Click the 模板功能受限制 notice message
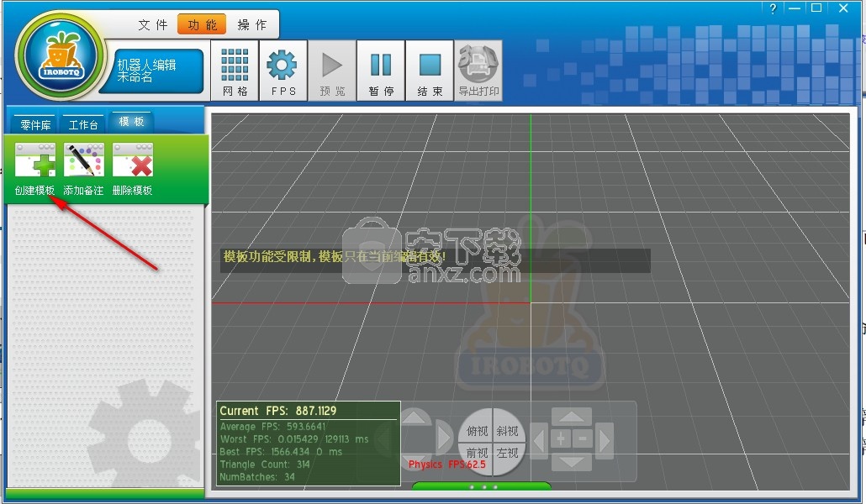This screenshot has width=866, height=504. coord(334,256)
